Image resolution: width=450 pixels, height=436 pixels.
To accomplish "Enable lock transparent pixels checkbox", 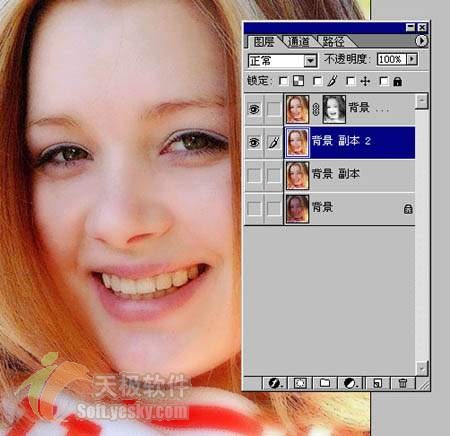I will [283, 81].
